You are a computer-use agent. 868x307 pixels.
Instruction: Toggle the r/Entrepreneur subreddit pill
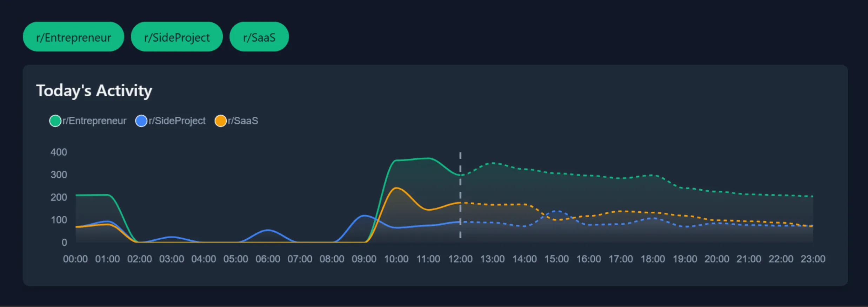(73, 37)
